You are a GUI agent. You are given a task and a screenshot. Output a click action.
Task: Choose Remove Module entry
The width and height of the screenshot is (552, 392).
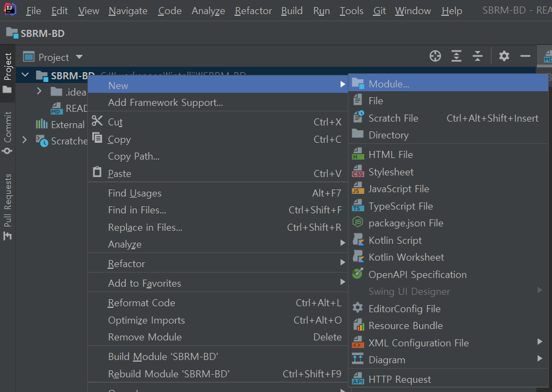point(218,337)
